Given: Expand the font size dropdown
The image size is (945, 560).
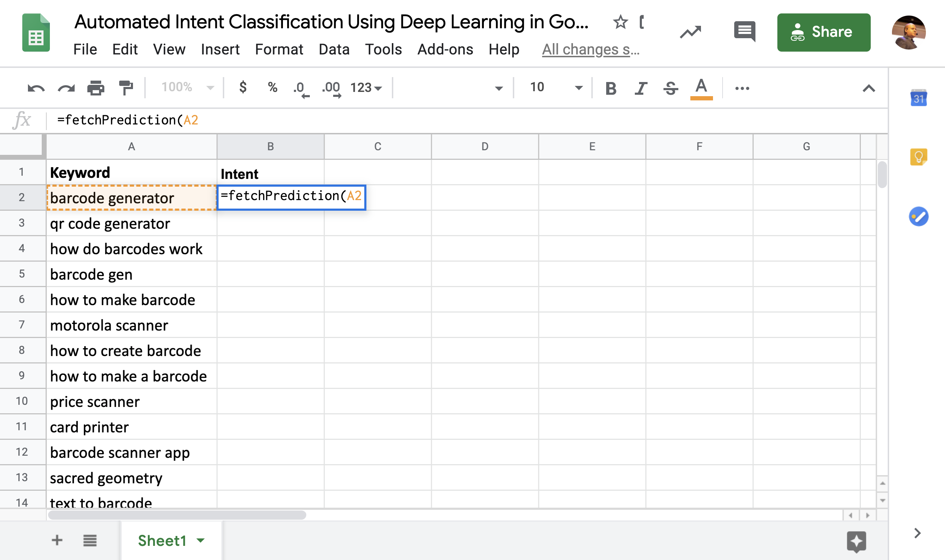Looking at the screenshot, I should coord(578,88).
